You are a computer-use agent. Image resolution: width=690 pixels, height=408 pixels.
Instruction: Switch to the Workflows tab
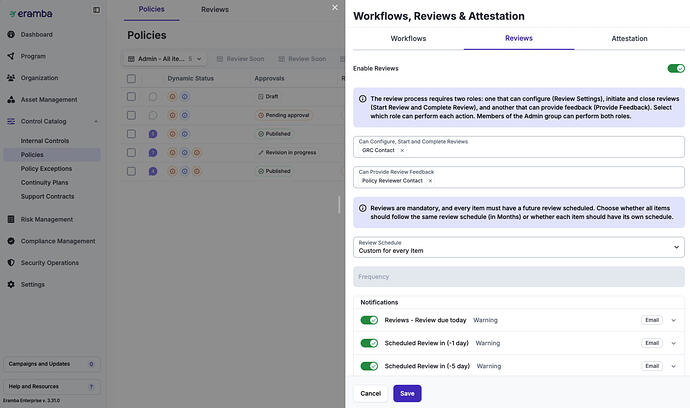(x=408, y=38)
